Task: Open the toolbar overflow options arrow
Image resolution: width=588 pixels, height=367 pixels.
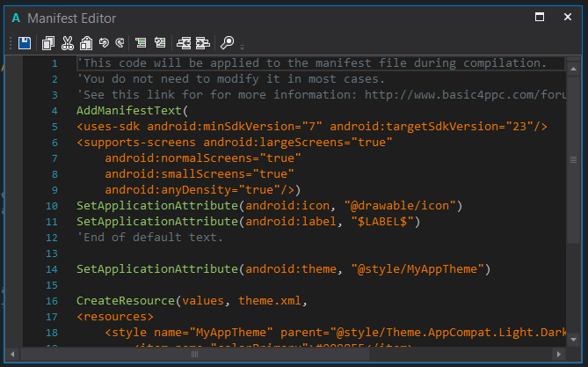Action: pyautogui.click(x=243, y=47)
